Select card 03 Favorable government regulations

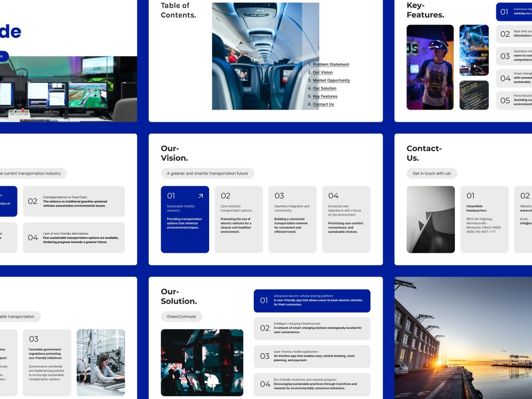tap(47, 362)
